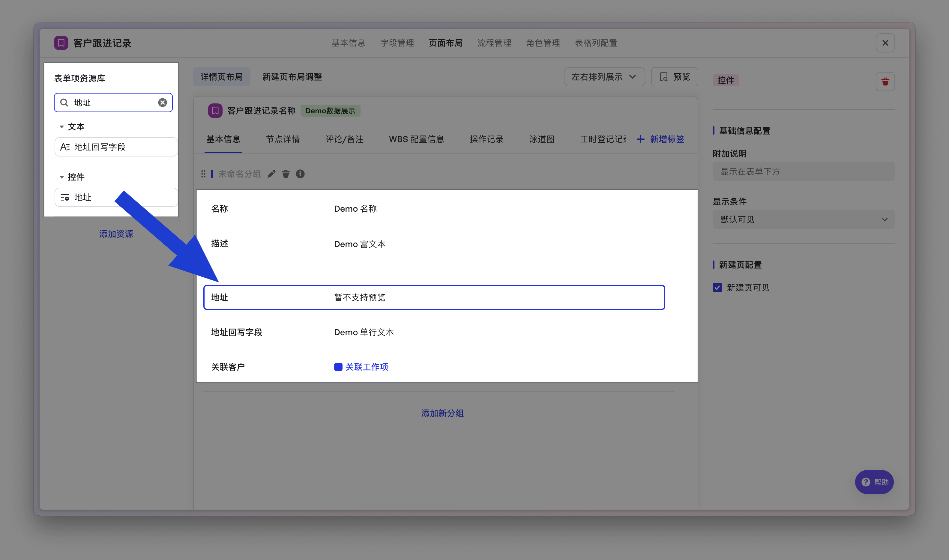Click the drag handle of 未命名分组
Image resolution: width=949 pixels, height=560 pixels.
click(x=203, y=174)
